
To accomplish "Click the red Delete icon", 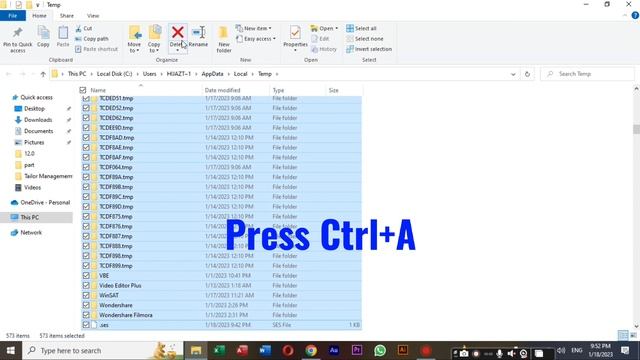I will tap(178, 32).
